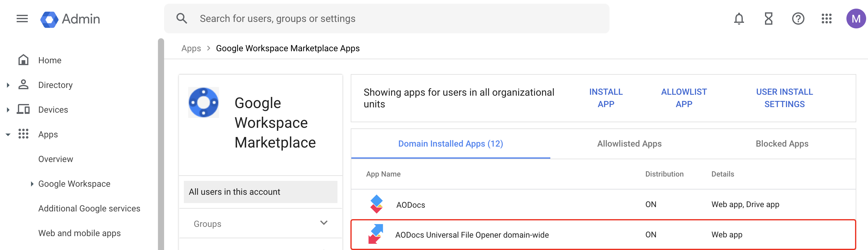Switch to Domain Installed Apps tab
This screenshot has height=250, width=868.
[451, 144]
